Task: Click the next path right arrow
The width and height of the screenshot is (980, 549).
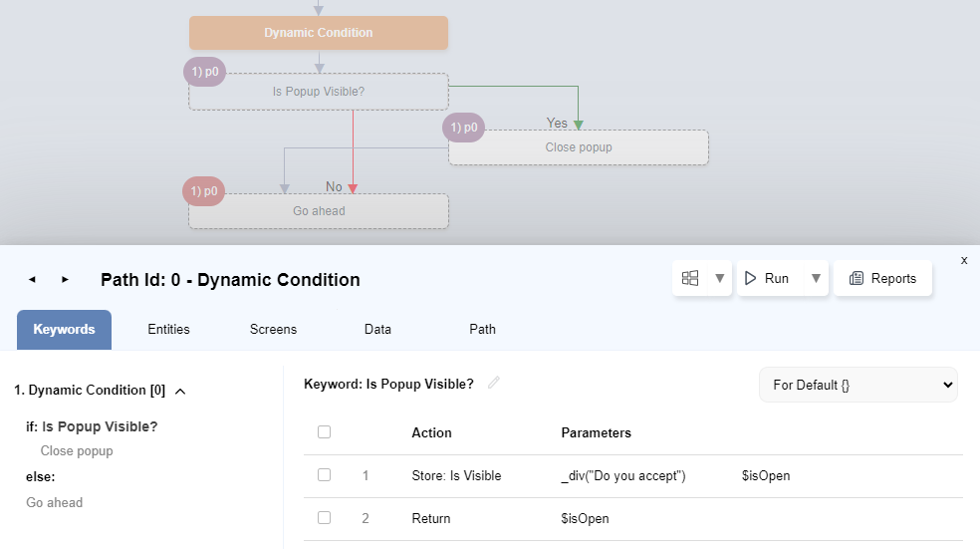Action: (x=65, y=280)
